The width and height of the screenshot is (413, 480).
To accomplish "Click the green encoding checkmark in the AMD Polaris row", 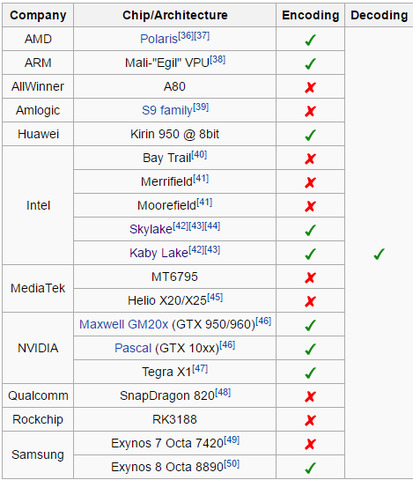I will click(x=310, y=40).
